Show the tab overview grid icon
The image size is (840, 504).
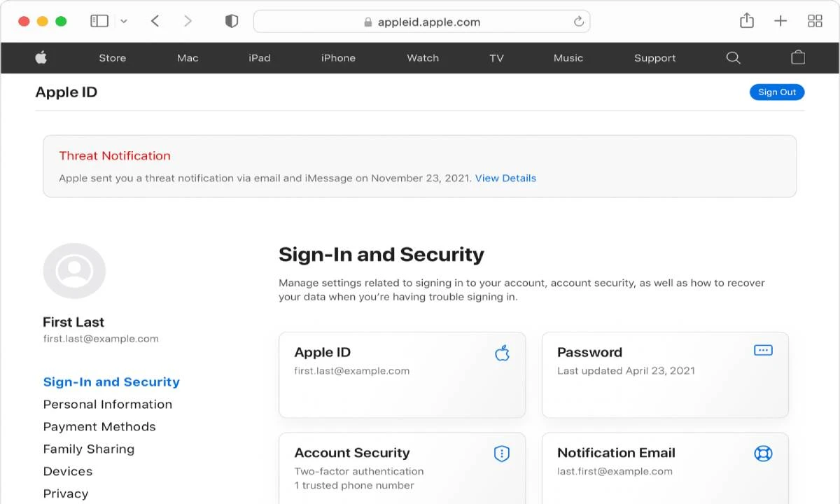[815, 21]
